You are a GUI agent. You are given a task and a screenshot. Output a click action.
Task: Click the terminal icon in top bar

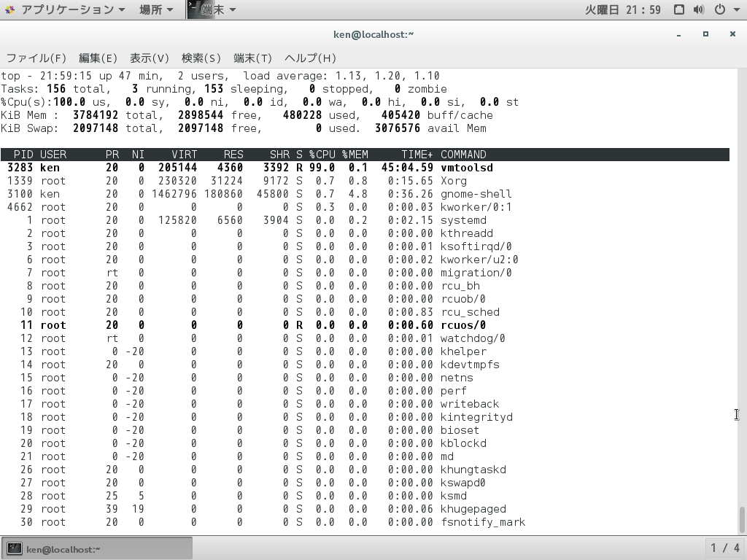click(193, 8)
